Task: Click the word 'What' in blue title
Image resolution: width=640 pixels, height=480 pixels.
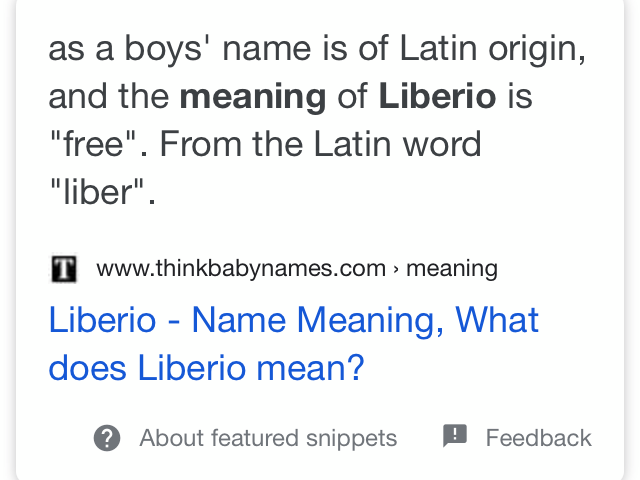Action: (497, 320)
